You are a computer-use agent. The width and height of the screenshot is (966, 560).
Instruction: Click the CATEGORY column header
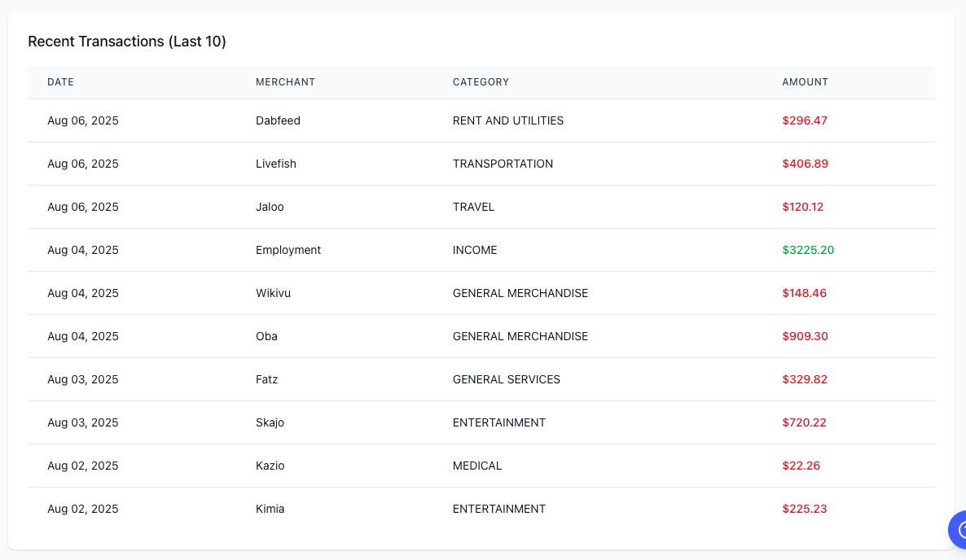481,82
